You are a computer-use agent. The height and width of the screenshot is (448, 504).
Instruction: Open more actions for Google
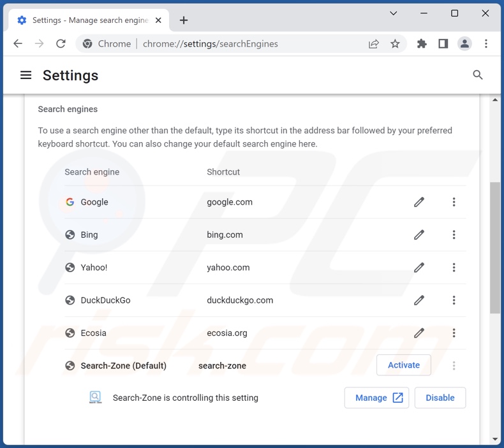454,202
